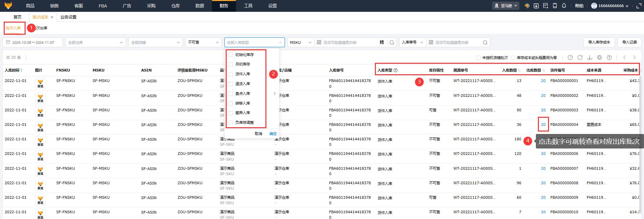Click the search magnifier beside MSKU field

[x=392, y=43]
